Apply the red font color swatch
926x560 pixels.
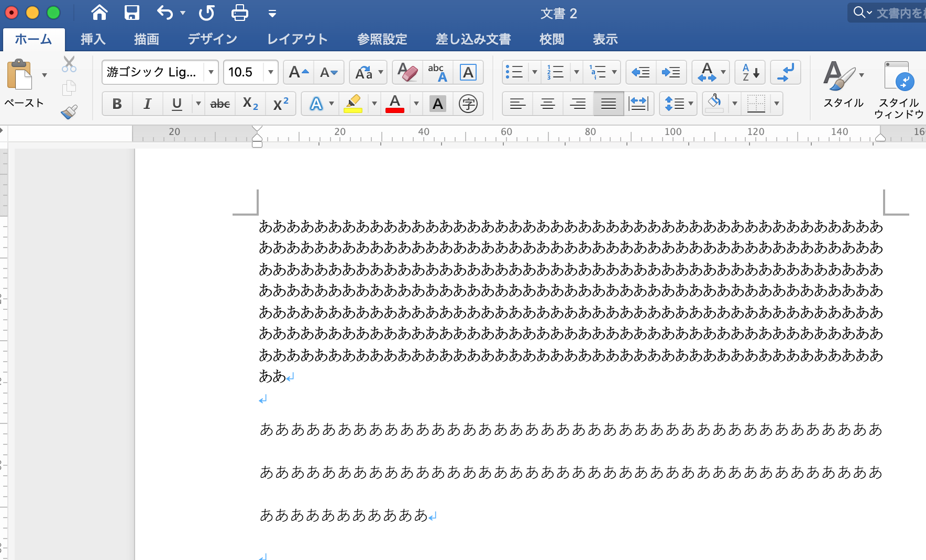coord(395,104)
